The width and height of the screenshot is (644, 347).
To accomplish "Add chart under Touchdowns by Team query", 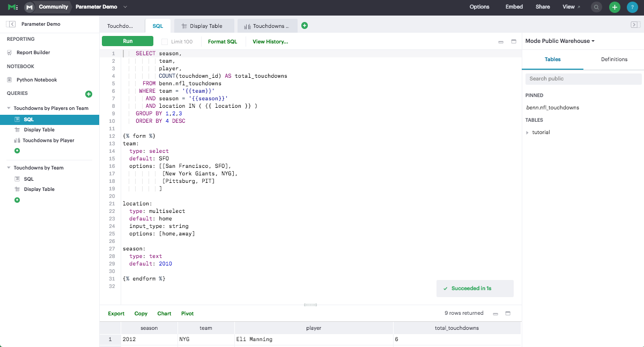I will point(17,200).
